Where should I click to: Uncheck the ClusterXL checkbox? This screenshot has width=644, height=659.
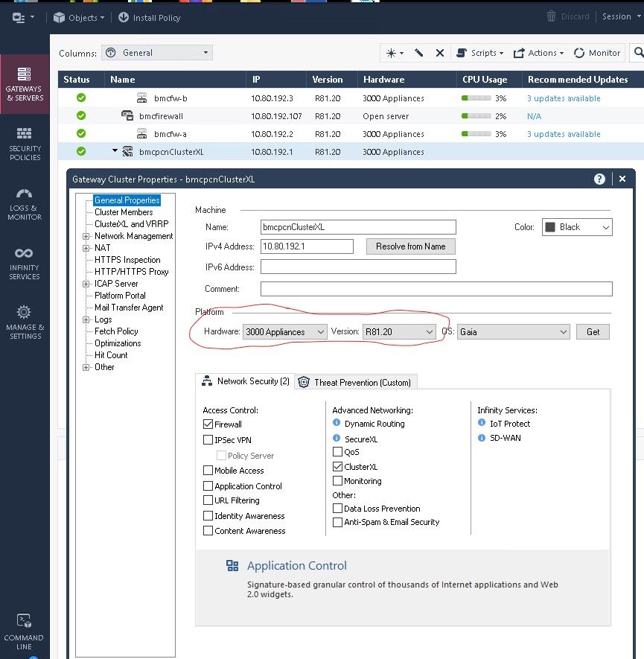pyautogui.click(x=337, y=466)
